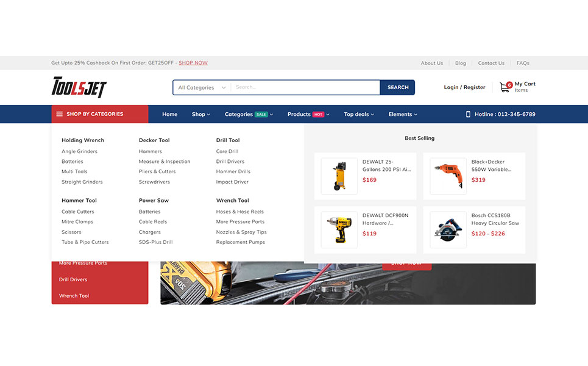Open the DEWALT air compressor thumbnail

pyautogui.click(x=339, y=176)
